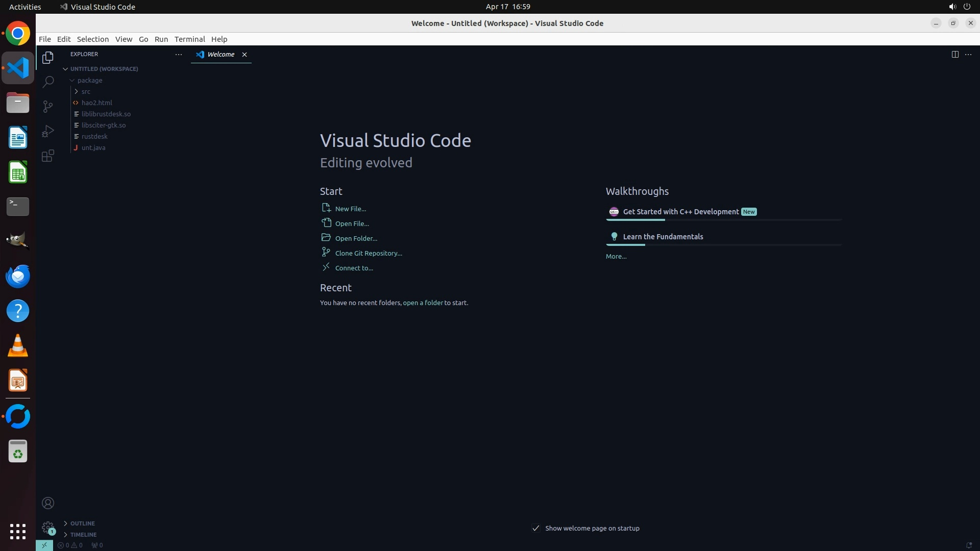The width and height of the screenshot is (980, 551).
Task: Open the Run and Debug view icon
Action: click(x=48, y=131)
